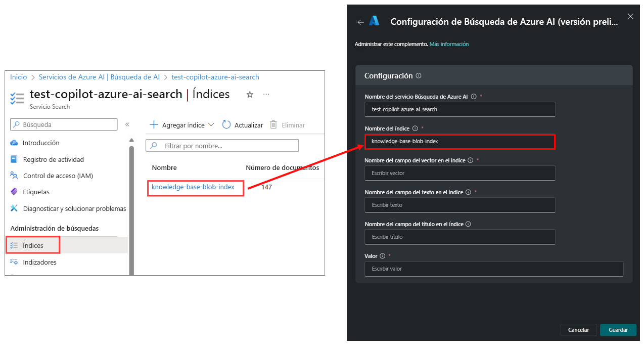Click info icon for Nombre del servicio field
644x344 pixels.
click(474, 96)
